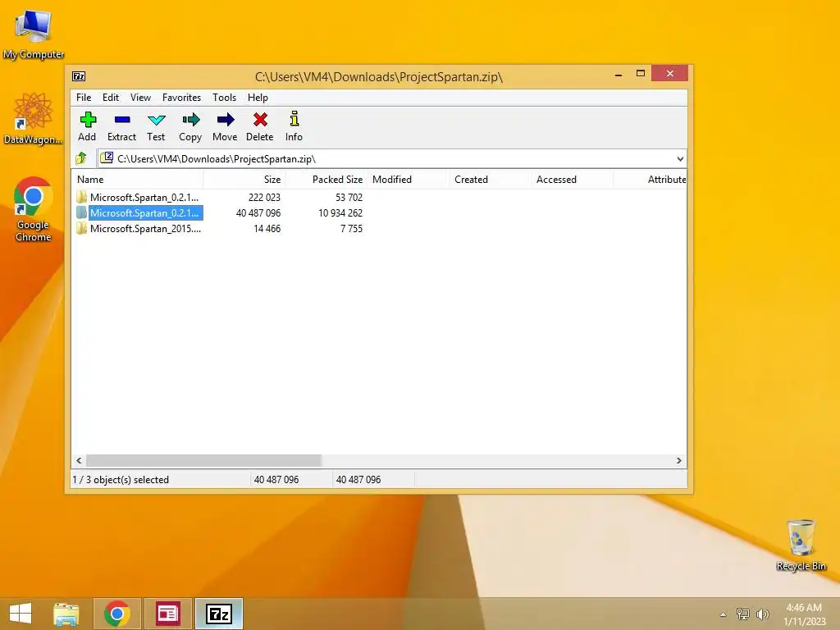Open the Windows Start button

[21, 614]
